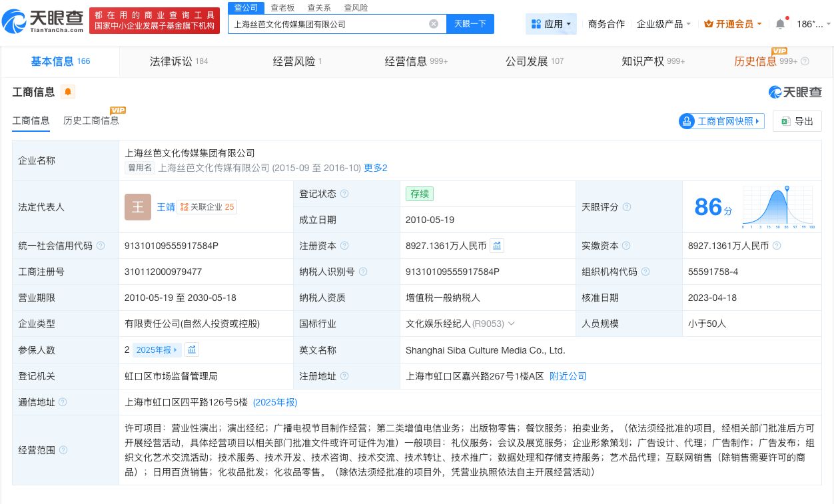Viewport: 834px width, 504px height.
Task: Click the 天眼评分 score curve chart
Action: [777, 206]
